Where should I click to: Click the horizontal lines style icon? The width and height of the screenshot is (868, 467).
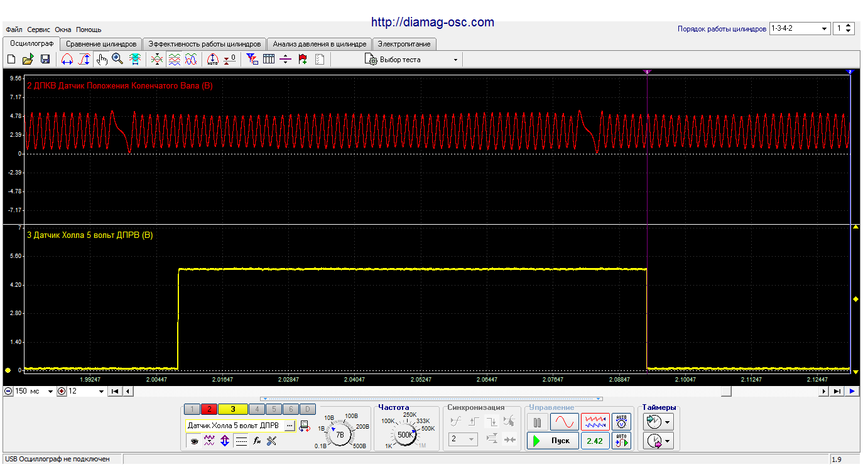pos(241,441)
